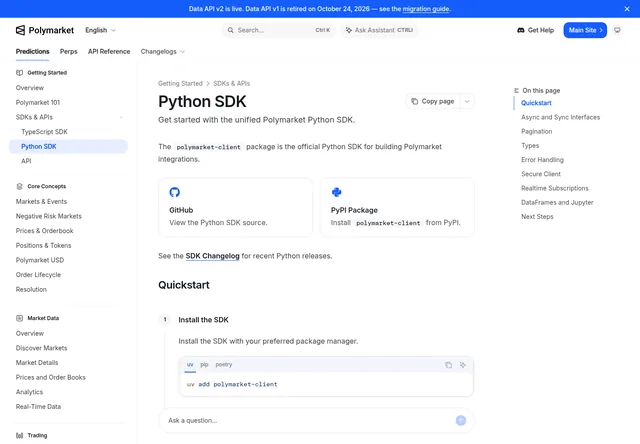Viewport: 640px width, 444px height.
Task: Open Discover Markets page
Action: [41, 348]
